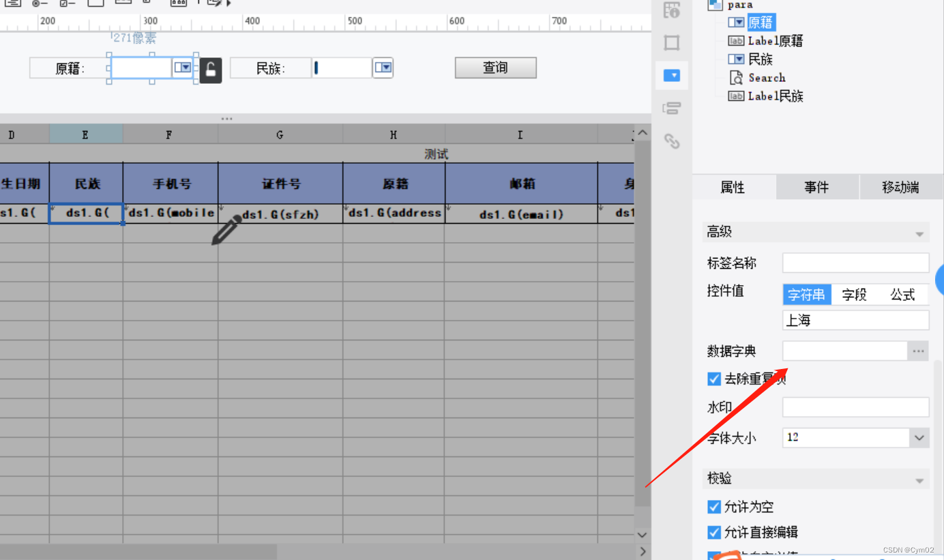
Task: Select the checkbox widget tool in top toolbar
Action: [65, 3]
